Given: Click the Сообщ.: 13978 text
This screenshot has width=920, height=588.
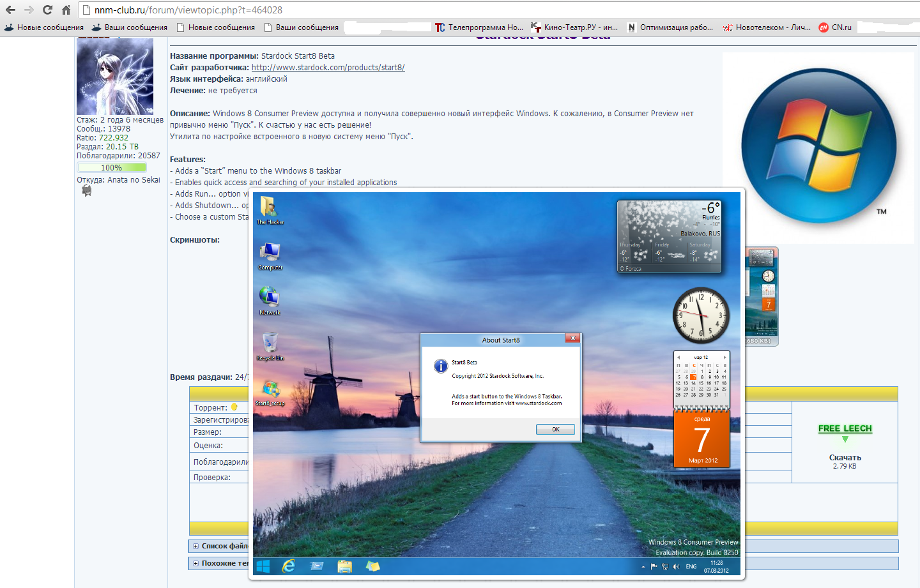Looking at the screenshot, I should 103,129.
